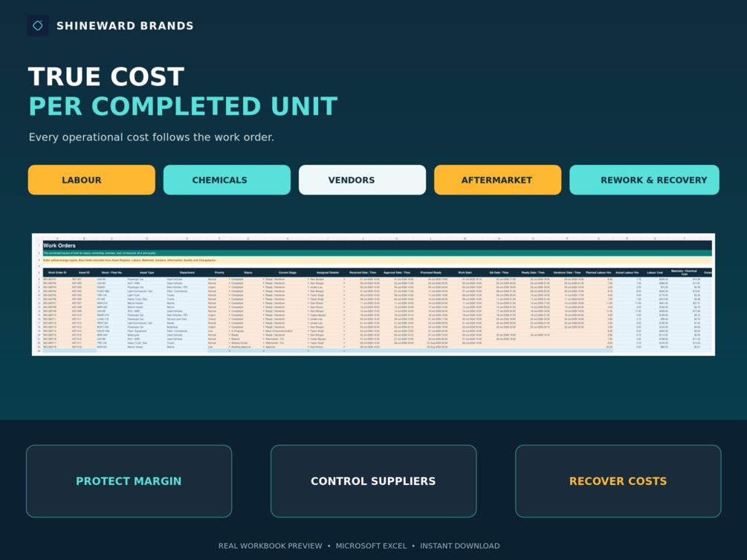Select the Asset Type column header
Image resolution: width=747 pixels, height=560 pixels.
click(146, 273)
